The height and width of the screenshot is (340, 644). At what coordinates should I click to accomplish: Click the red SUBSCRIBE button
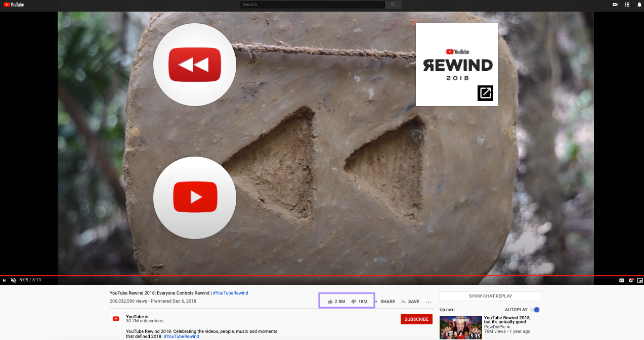tap(416, 319)
